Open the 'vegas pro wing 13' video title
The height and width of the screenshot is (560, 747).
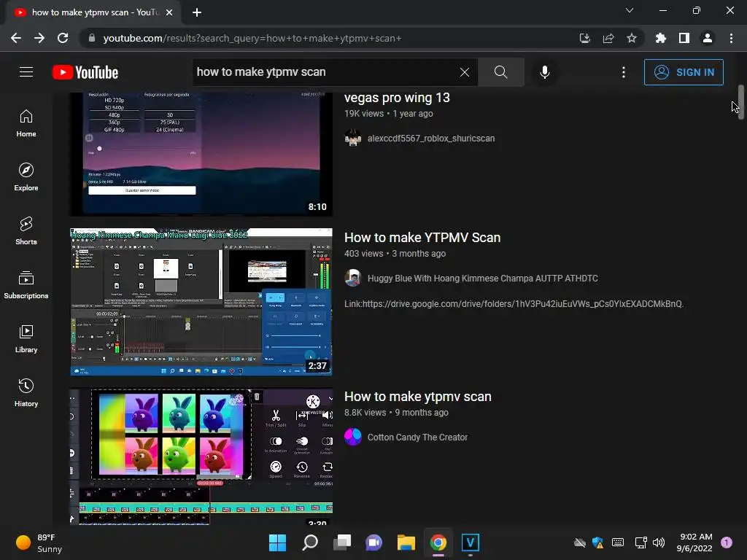click(397, 98)
